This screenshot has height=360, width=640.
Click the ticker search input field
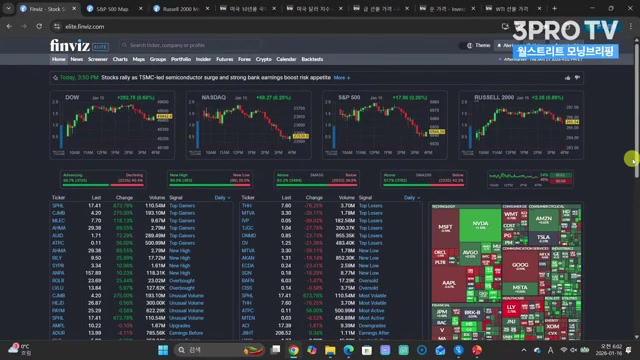[x=190, y=45]
